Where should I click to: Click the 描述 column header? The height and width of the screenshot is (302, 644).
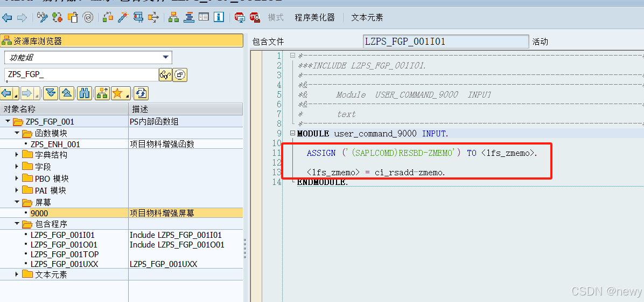[186, 109]
